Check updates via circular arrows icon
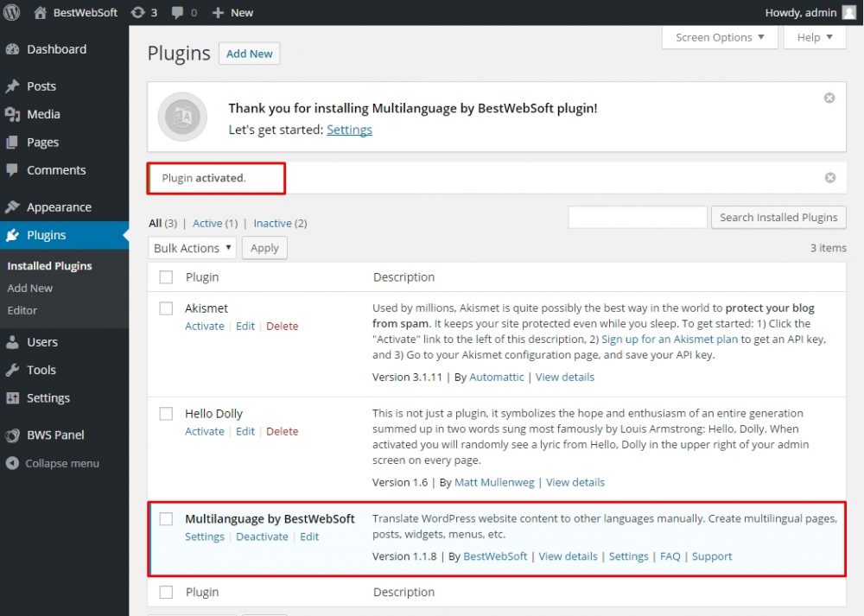The image size is (864, 616). (138, 12)
